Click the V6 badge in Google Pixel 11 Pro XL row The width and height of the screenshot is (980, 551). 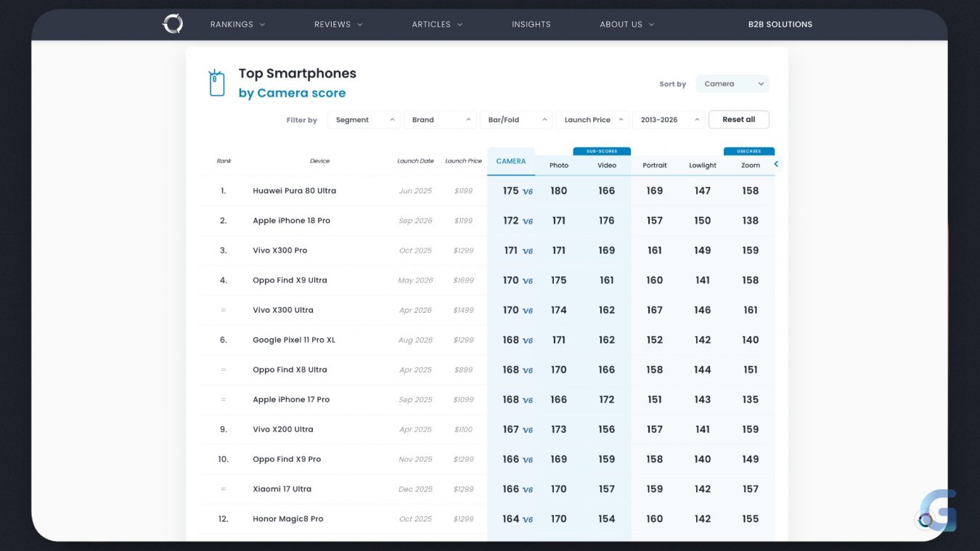[x=528, y=340]
